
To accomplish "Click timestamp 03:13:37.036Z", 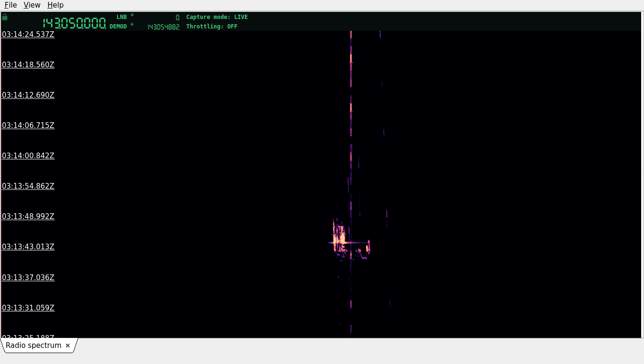I will (28, 277).
